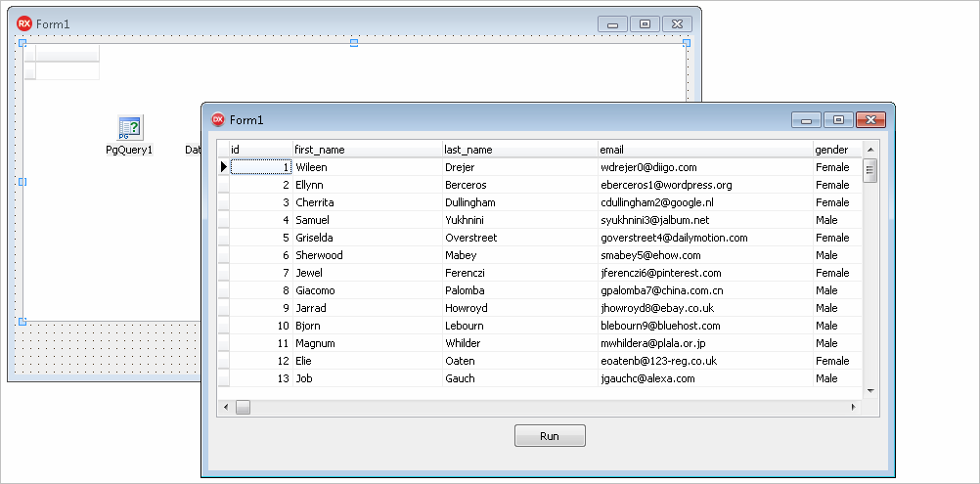The height and width of the screenshot is (484, 980).
Task: Select the cell 'smabey5@ehow.com'
Action: point(705,255)
